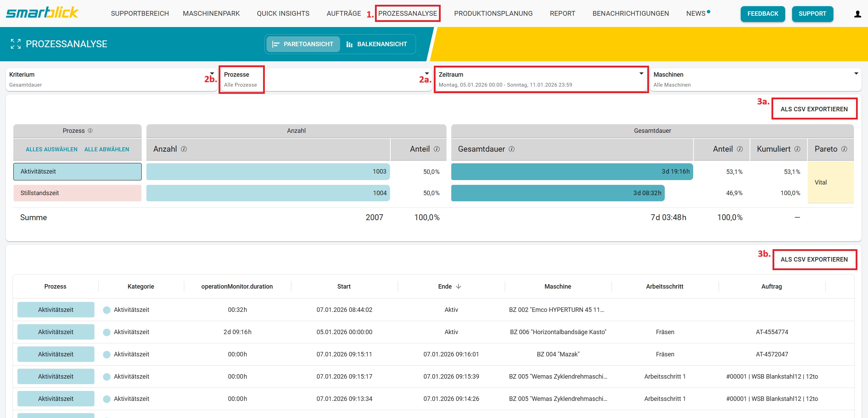The width and height of the screenshot is (868, 418).
Task: Switch to Balkenansicht view
Action: (x=377, y=44)
